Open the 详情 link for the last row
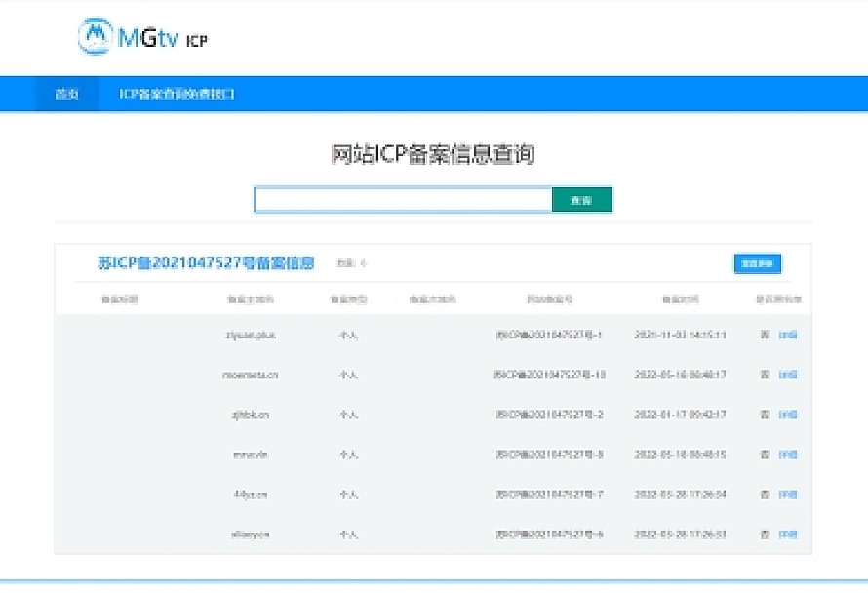The image size is (868, 595). click(x=786, y=535)
